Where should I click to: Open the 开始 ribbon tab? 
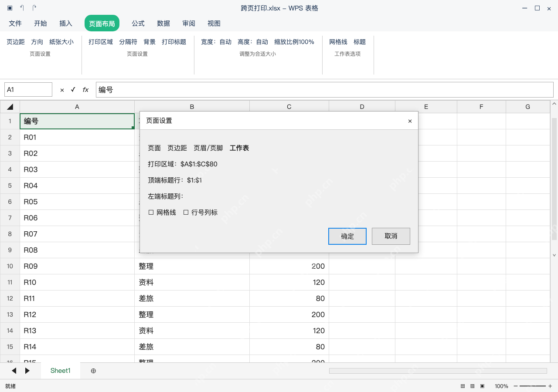coord(41,23)
